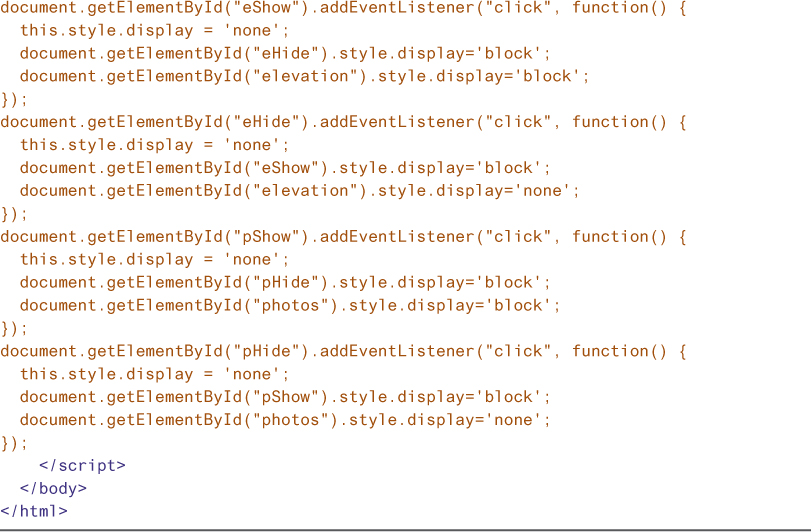This screenshot has width=811, height=532.
Task: Click the line setting "elevation" display to 'block'
Action: point(305,77)
